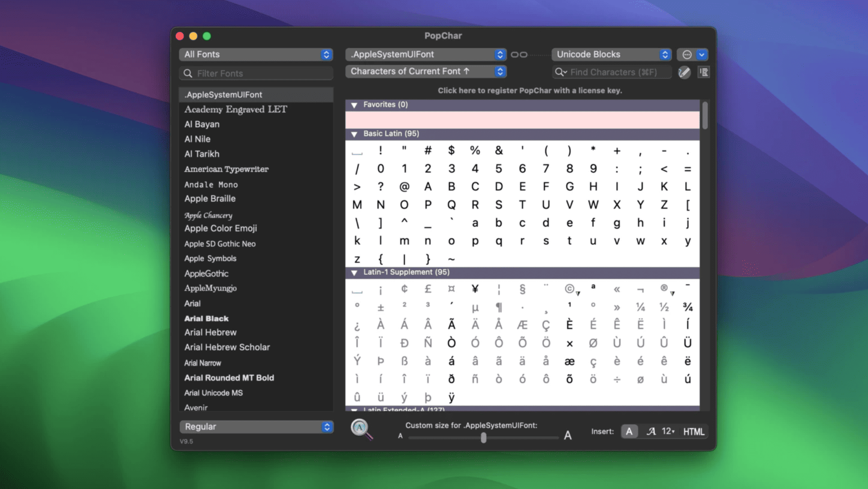Click the search magnifier in Find Characters

point(561,72)
